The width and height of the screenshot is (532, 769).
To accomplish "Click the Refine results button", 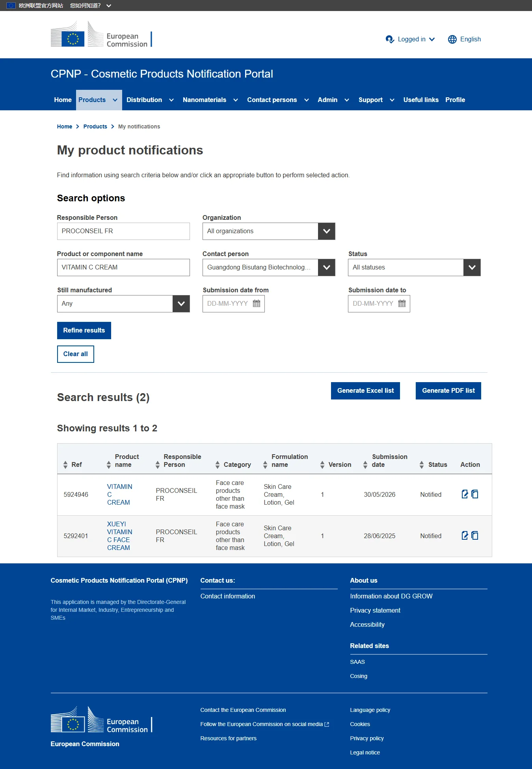I will click(x=84, y=331).
